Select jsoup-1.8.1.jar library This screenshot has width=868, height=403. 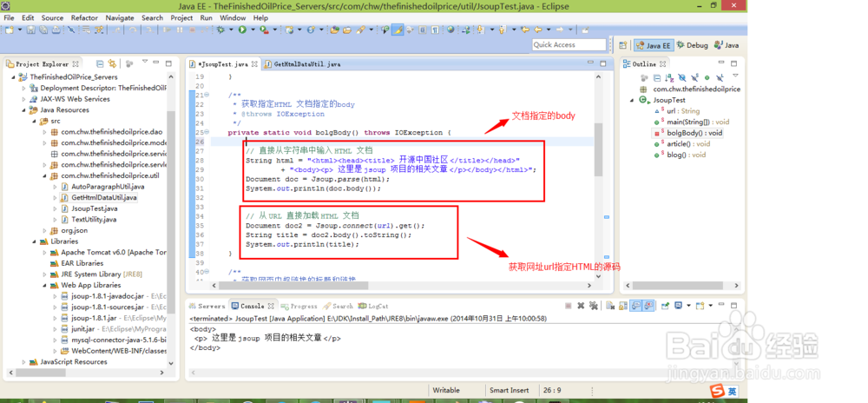coord(94,318)
